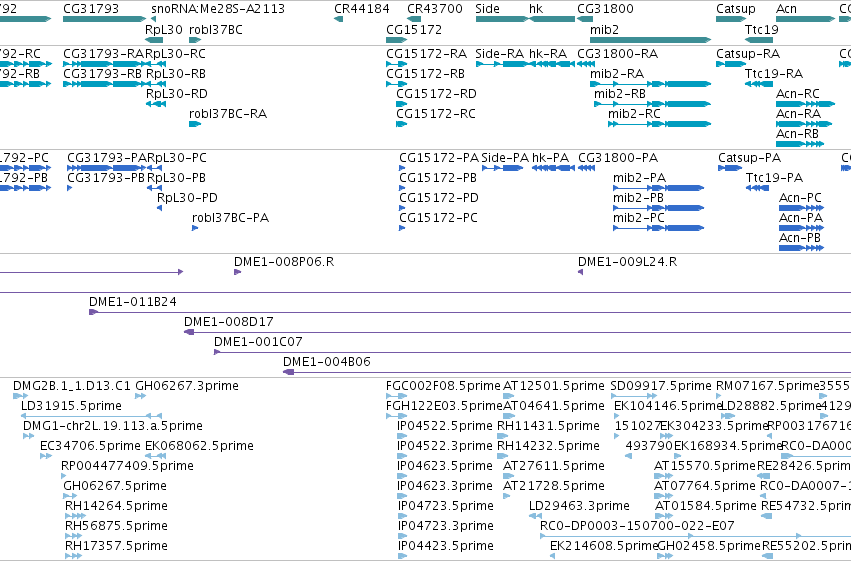Click BAC clone DME1-001C07

coord(258,342)
